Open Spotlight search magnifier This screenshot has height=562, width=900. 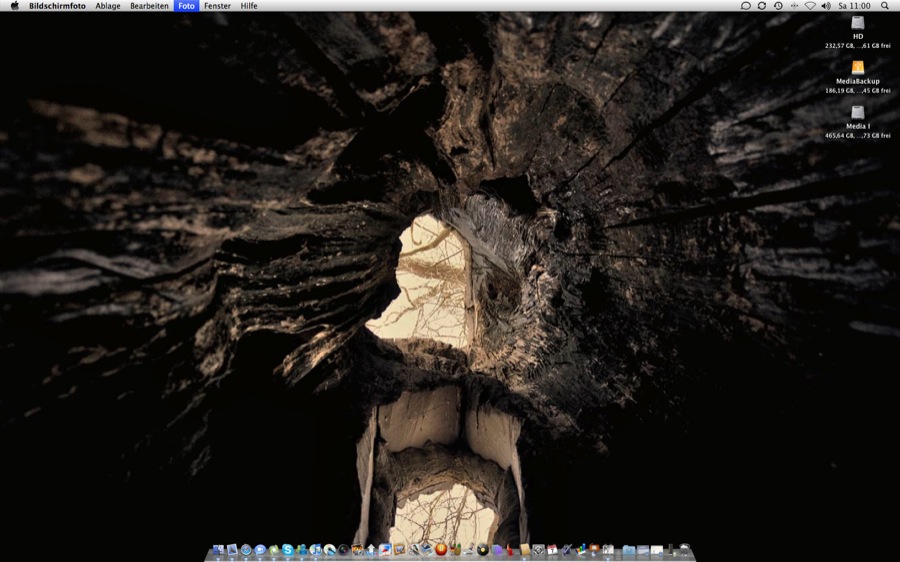coord(884,6)
